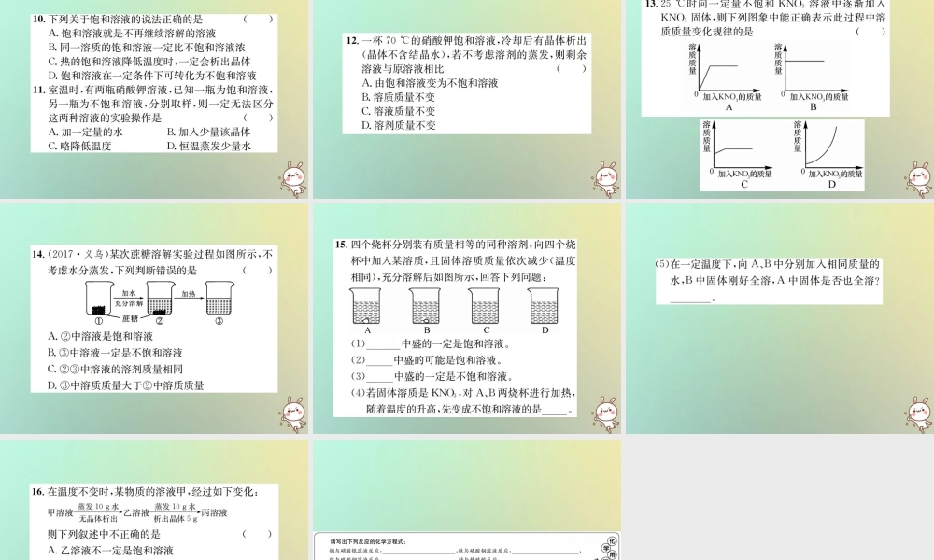Open the slide thumbnail containing question 12

(467, 99)
